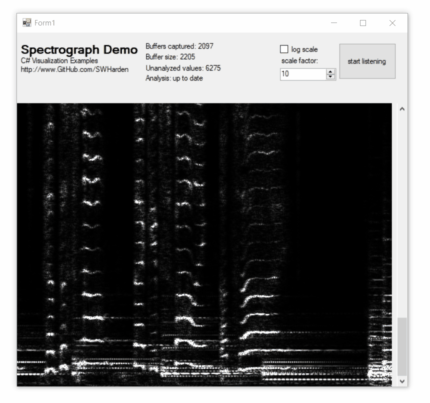Image resolution: width=430 pixels, height=403 pixels.
Task: Maximize the Form1 window
Action: (x=363, y=23)
